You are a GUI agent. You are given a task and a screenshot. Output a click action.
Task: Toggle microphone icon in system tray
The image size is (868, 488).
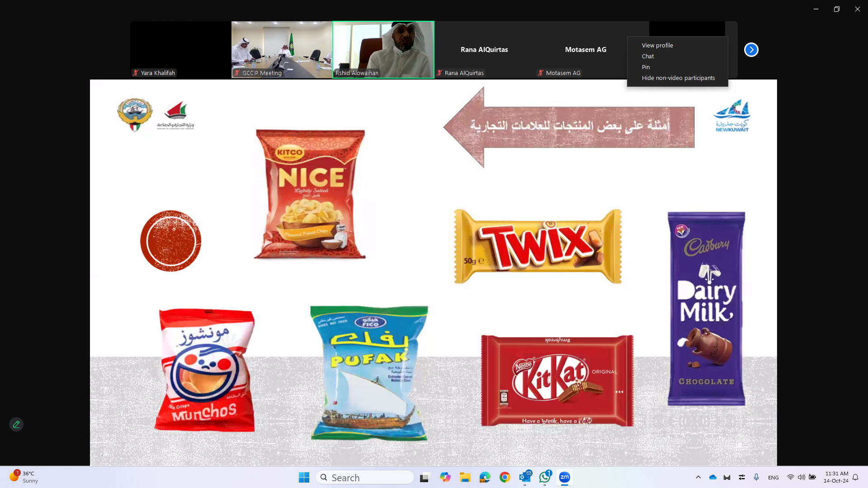click(756, 477)
